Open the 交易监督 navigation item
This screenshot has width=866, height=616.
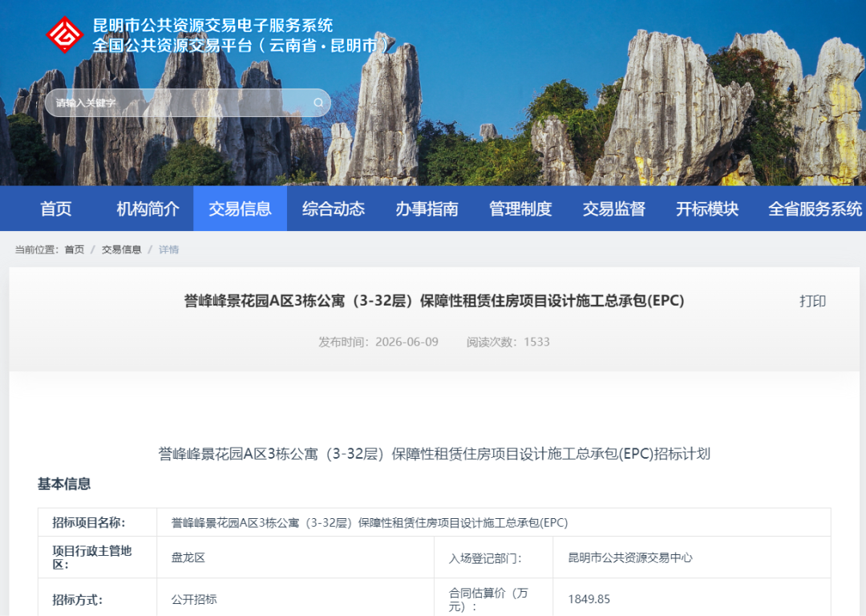click(613, 209)
